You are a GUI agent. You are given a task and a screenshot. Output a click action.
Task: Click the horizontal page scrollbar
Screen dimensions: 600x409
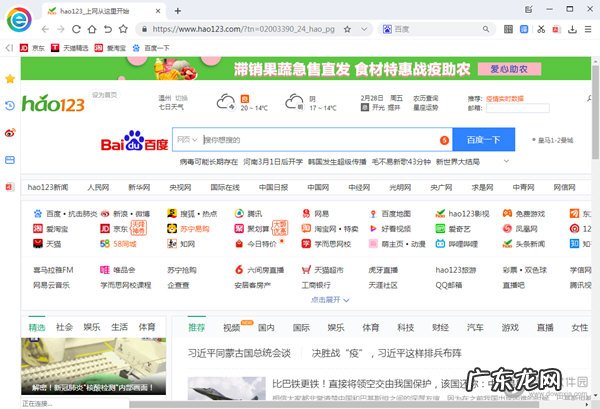click(x=334, y=404)
